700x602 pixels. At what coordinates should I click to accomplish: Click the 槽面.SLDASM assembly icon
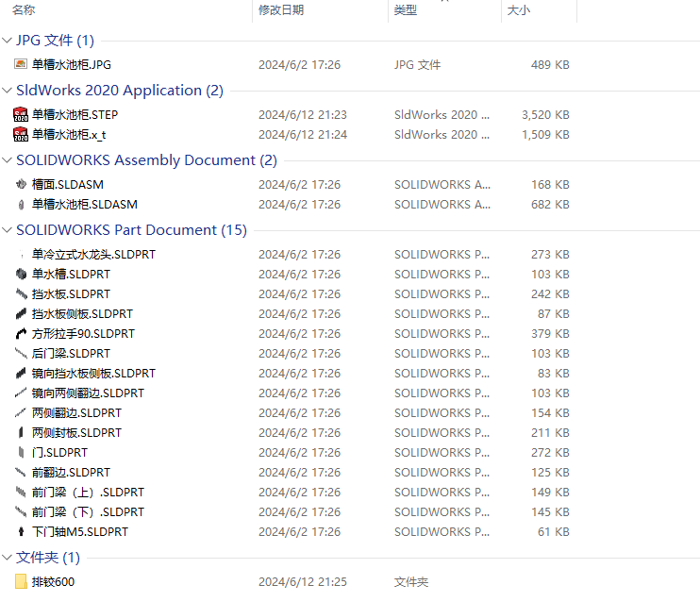pyautogui.click(x=21, y=184)
